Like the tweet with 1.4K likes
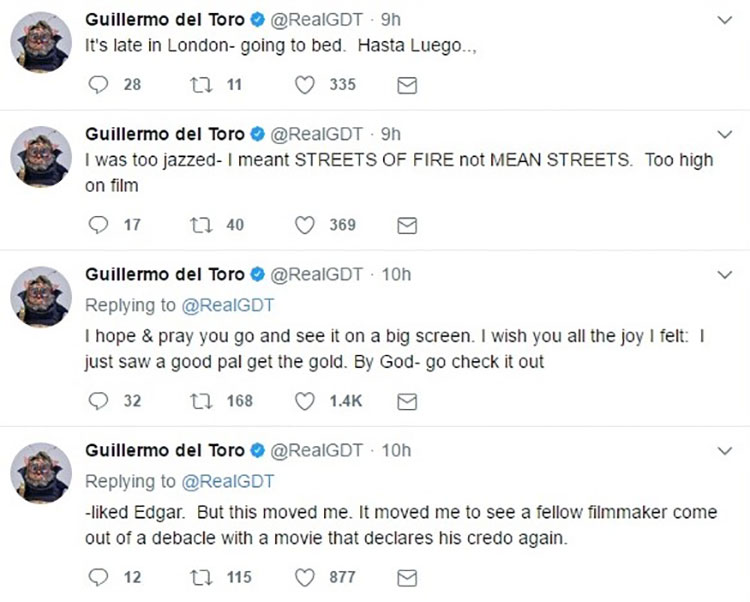This screenshot has height=602, width=750. point(305,401)
